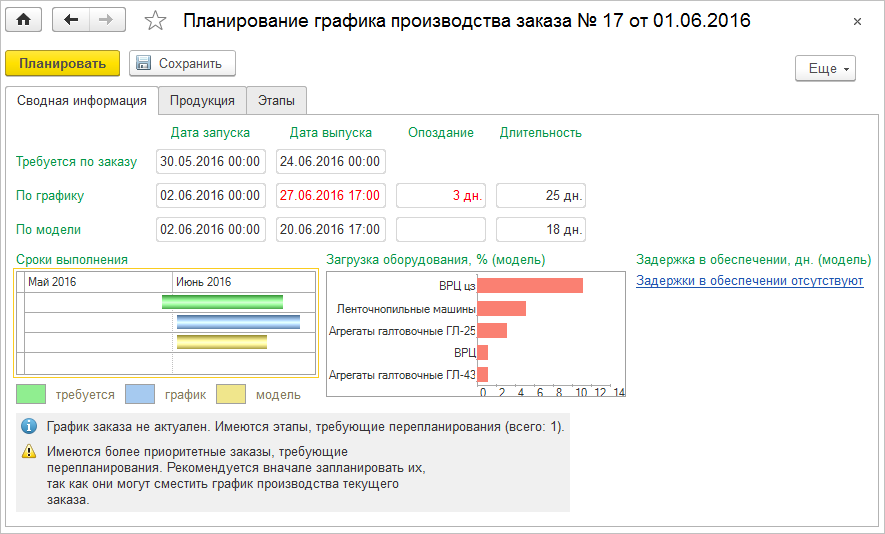885x534 pixels.
Task: Open the Этапы tab
Action: [276, 100]
